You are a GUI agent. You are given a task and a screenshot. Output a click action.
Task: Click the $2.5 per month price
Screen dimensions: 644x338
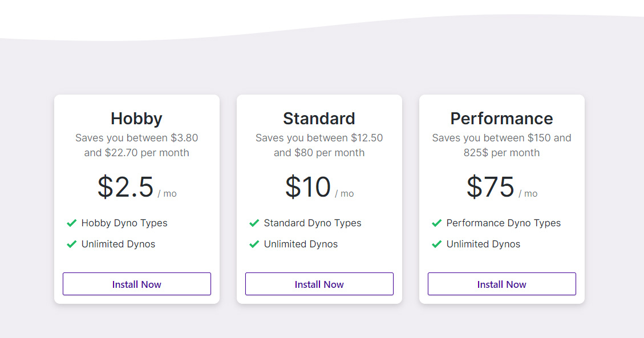(135, 189)
